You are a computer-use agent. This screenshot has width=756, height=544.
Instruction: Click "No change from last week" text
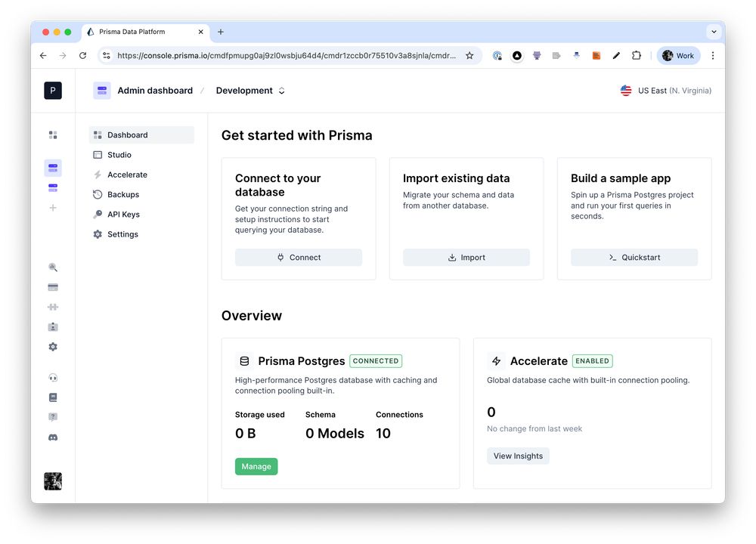(534, 429)
